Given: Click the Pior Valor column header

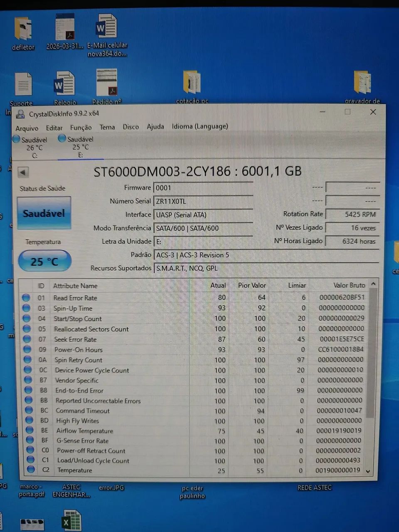Looking at the screenshot, I should 252,285.
